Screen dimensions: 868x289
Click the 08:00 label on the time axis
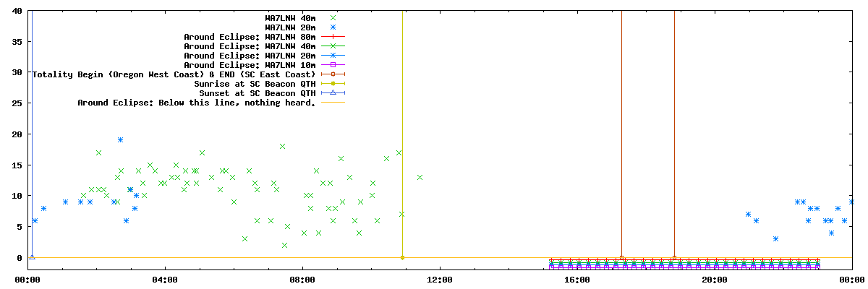point(302,280)
